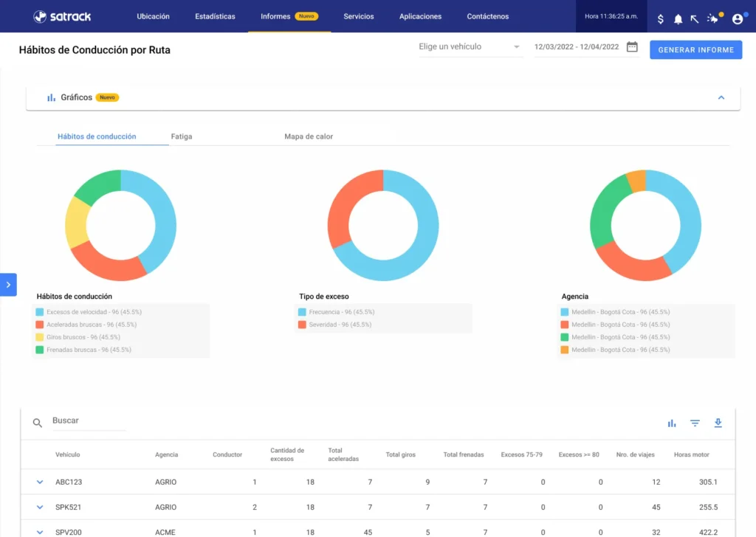Download the table data
This screenshot has height=537, width=756.
click(x=718, y=423)
